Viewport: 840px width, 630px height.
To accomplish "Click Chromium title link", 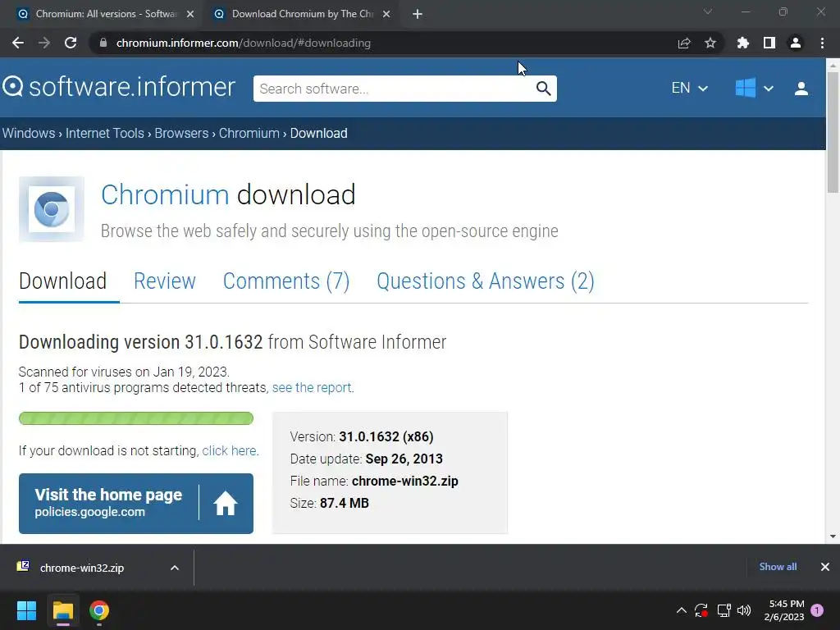I will point(165,194).
